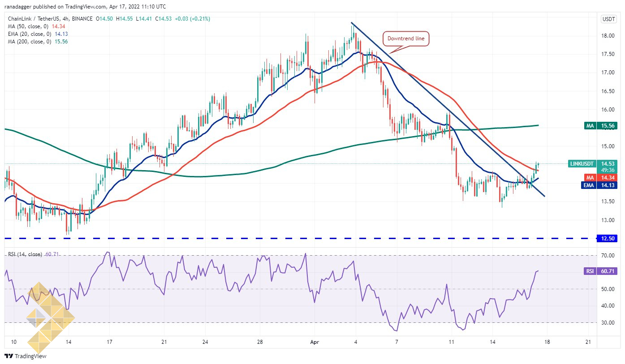
Task: Click the dashed blue 12.50 horizontal line
Action: [300, 239]
